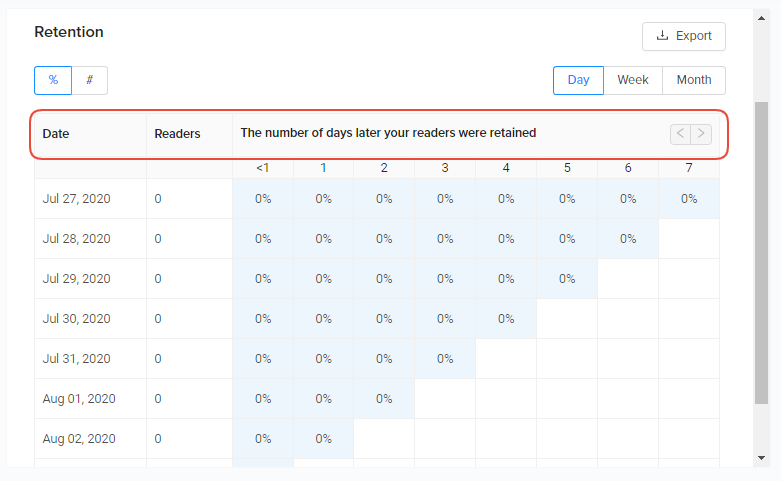Switch retention view to number count
The height and width of the screenshot is (481, 781).
pos(89,80)
